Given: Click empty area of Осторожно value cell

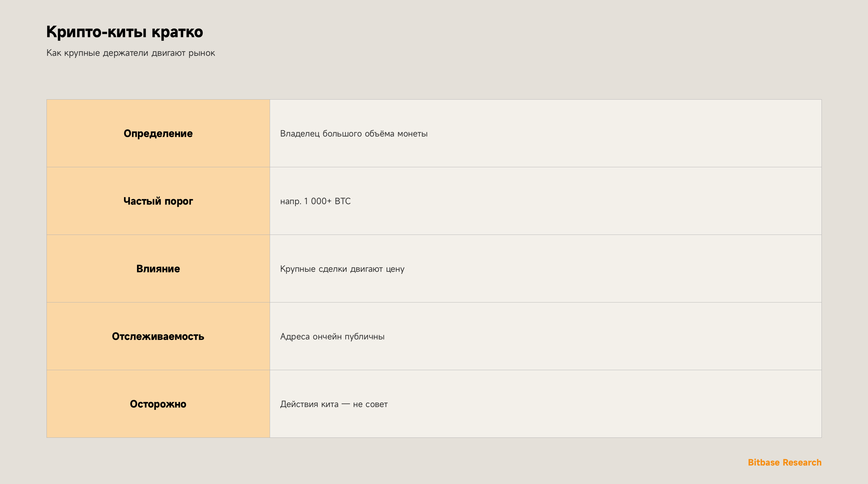Looking at the screenshot, I should (607, 404).
